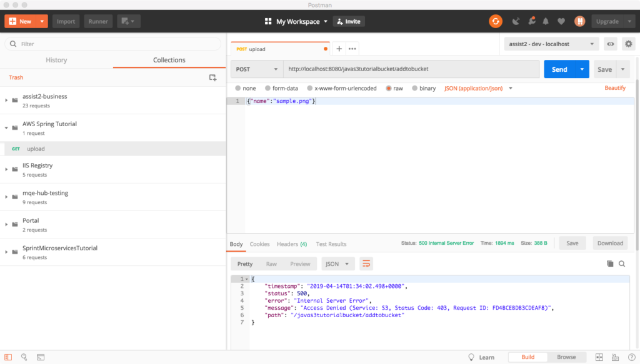Image resolution: width=640 pixels, height=364 pixels.
Task: Expand the mqe-hub-testing collection
Action: (x=6, y=197)
